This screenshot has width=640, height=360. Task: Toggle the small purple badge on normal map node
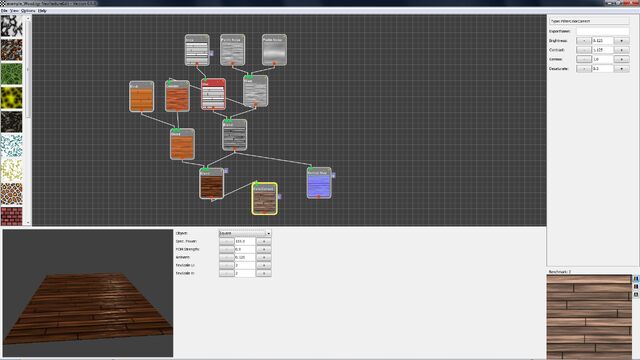[x=333, y=175]
